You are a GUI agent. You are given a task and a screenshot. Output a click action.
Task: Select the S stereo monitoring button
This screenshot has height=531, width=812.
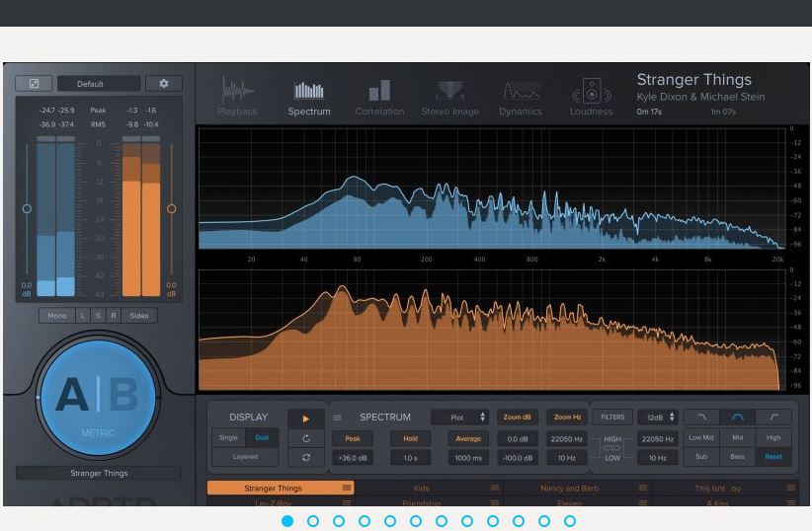[x=98, y=315]
